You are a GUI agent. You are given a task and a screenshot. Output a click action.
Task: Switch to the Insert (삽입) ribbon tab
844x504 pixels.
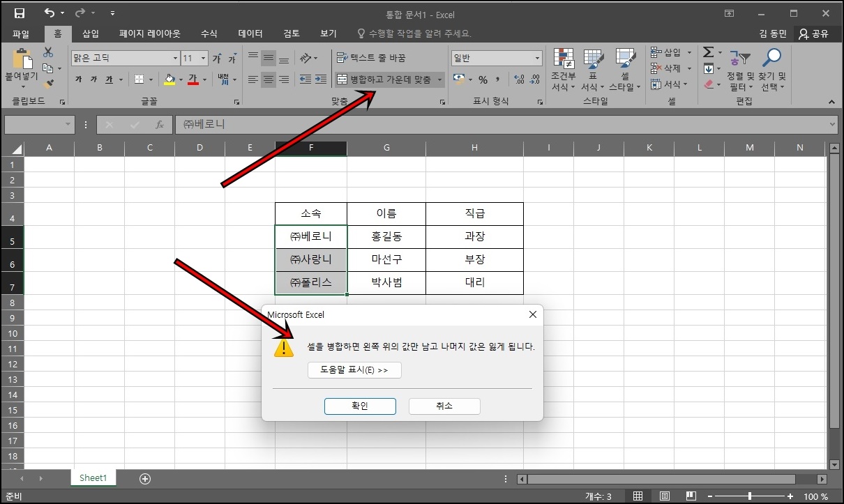91,33
